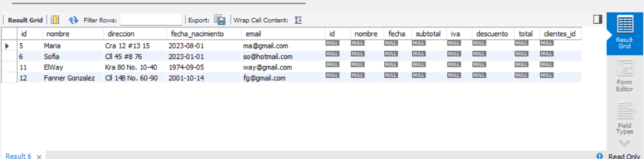Screen dimensions: 644x159
Task: Switch to the Form Editor panel
Action: tap(624, 76)
